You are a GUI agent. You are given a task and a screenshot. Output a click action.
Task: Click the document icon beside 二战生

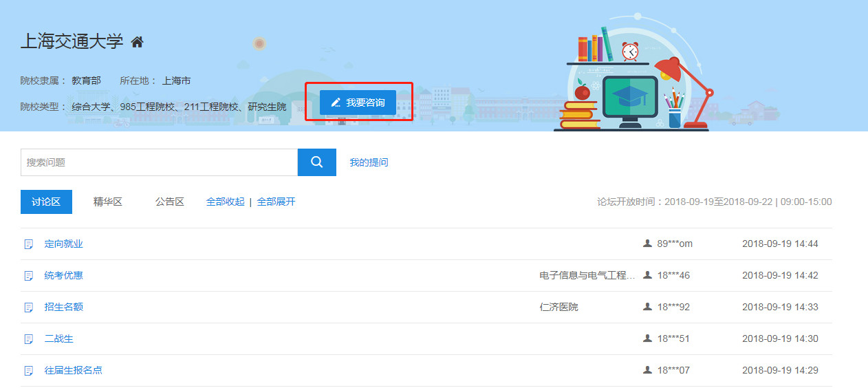coord(29,339)
